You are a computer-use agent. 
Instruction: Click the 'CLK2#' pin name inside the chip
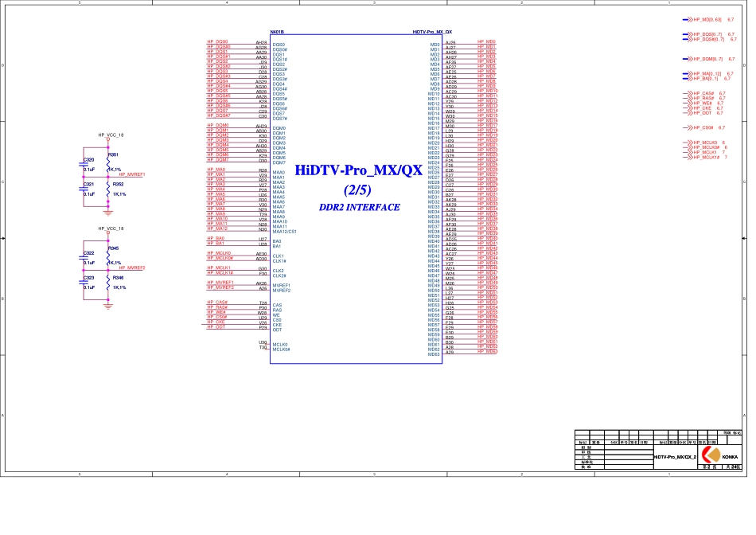pos(279,276)
